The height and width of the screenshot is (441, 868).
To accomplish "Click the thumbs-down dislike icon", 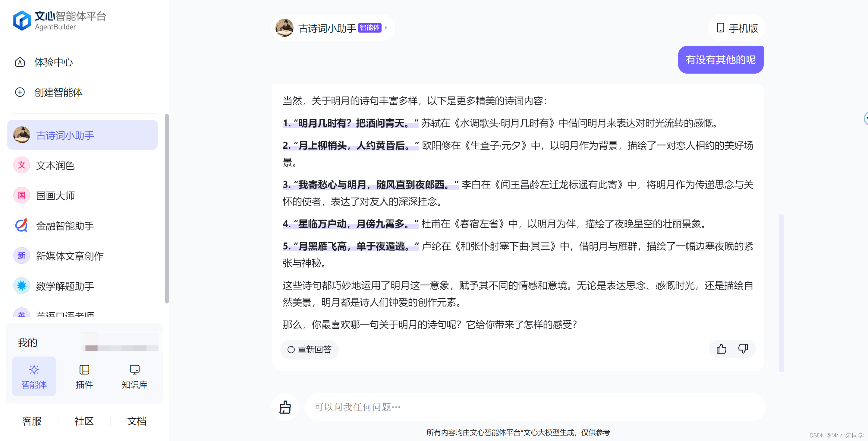I will pyautogui.click(x=743, y=349).
